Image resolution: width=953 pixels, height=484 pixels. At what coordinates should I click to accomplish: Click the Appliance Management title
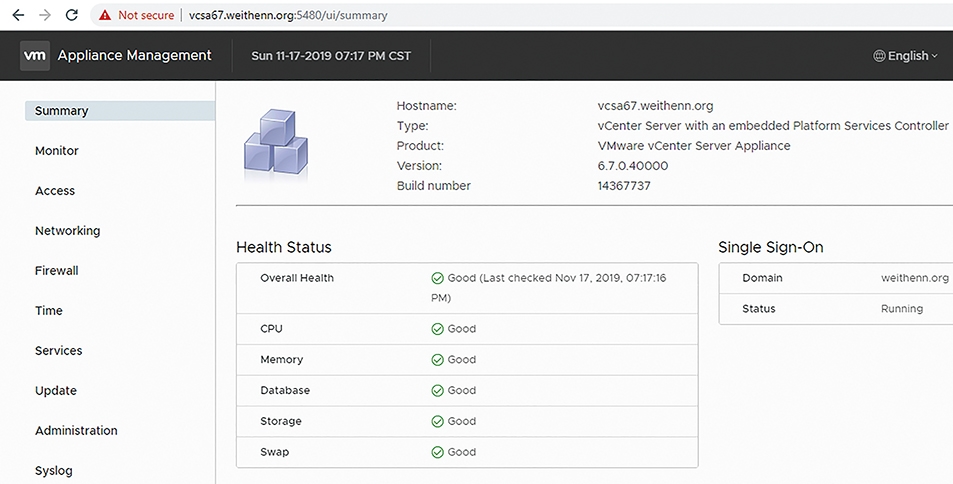[x=134, y=55]
